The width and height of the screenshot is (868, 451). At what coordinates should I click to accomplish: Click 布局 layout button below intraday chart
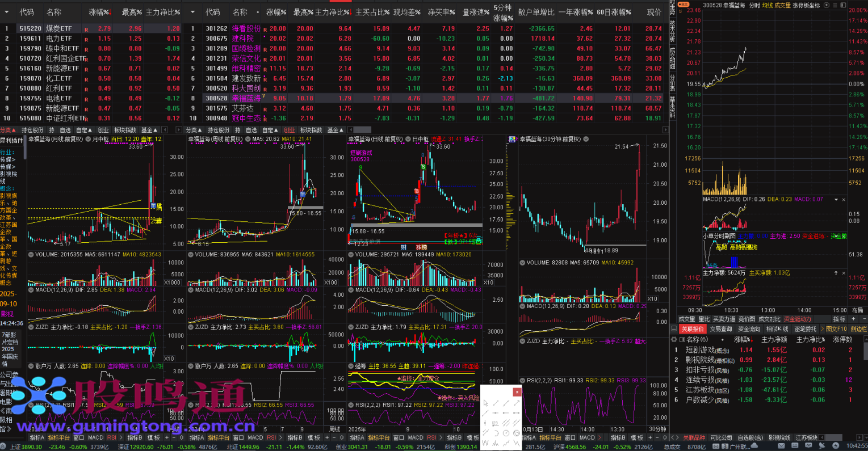857,310
